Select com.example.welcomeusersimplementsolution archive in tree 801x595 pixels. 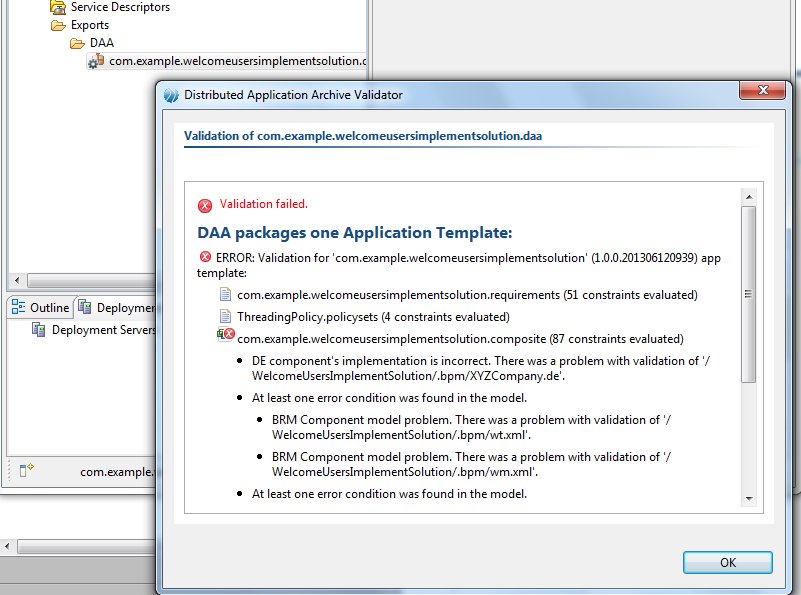tap(238, 61)
